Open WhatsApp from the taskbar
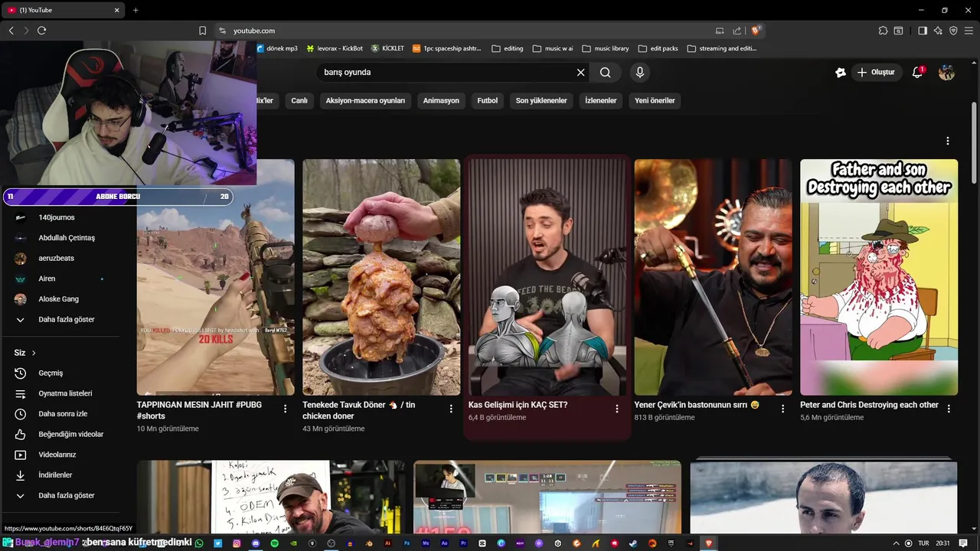This screenshot has width=980, height=551. click(x=199, y=543)
